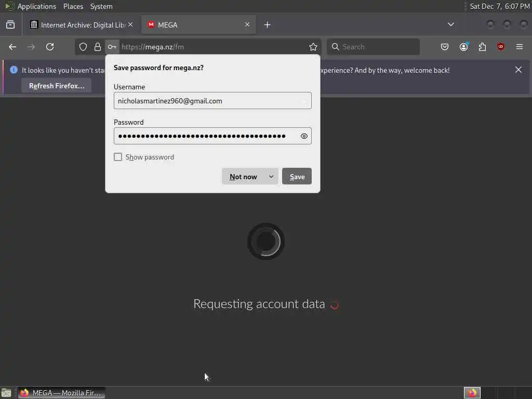Click the Refresh Firefox… button

[x=56, y=86]
